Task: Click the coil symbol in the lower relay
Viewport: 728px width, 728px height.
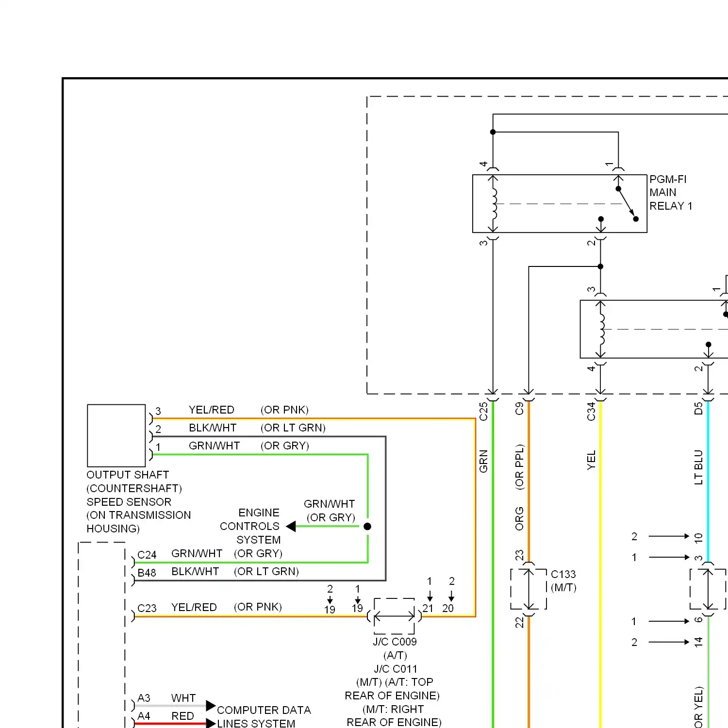Action: coord(602,329)
